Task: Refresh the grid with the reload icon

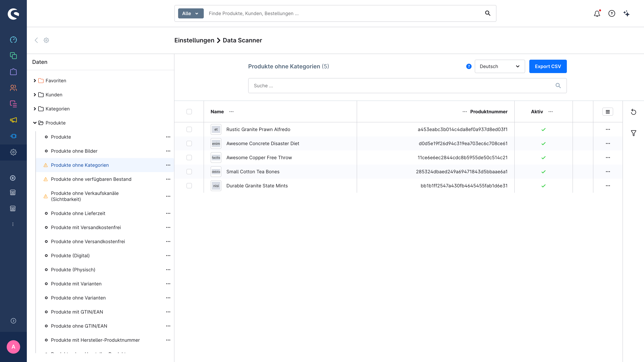Action: click(633, 112)
